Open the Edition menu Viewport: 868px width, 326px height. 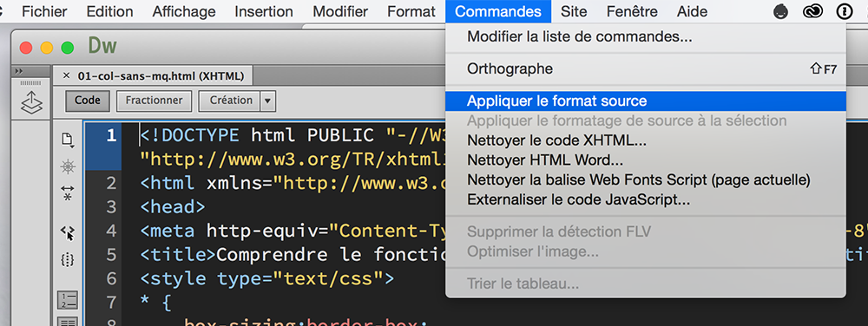click(109, 11)
